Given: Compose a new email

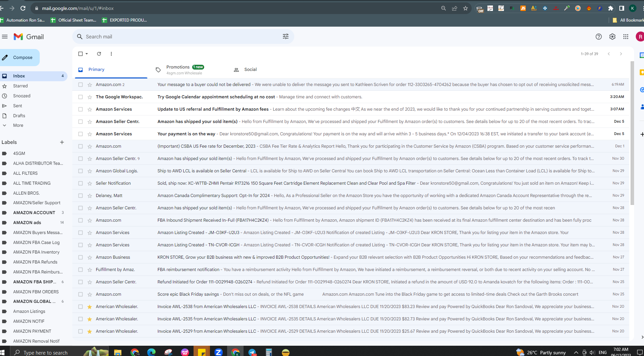Looking at the screenshot, I should click(20, 58).
